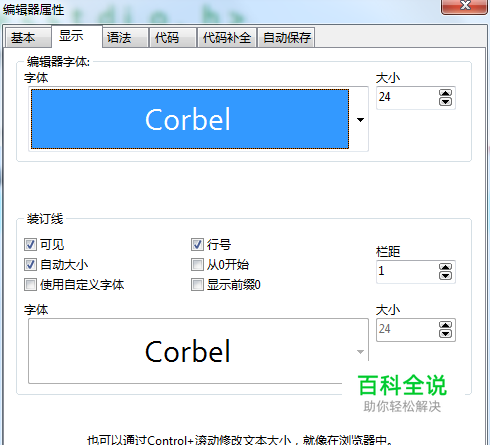Open the 代码 tab
The width and height of the screenshot is (490, 445).
[173, 37]
